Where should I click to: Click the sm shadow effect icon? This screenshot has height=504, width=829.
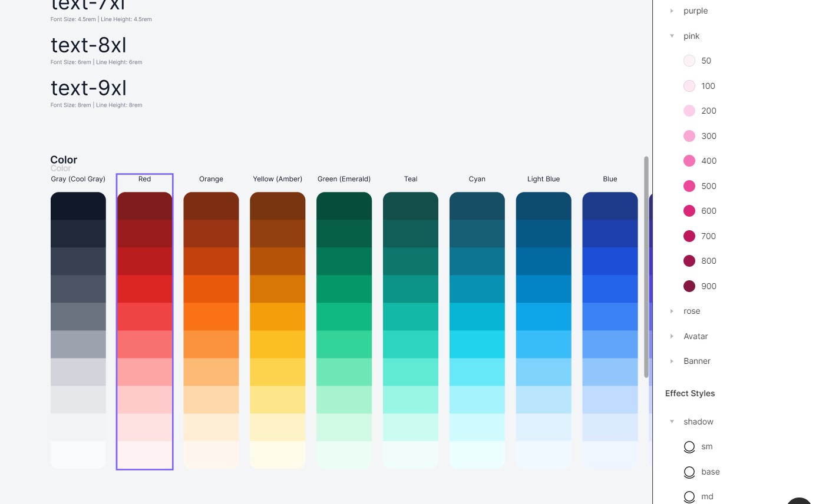(689, 447)
